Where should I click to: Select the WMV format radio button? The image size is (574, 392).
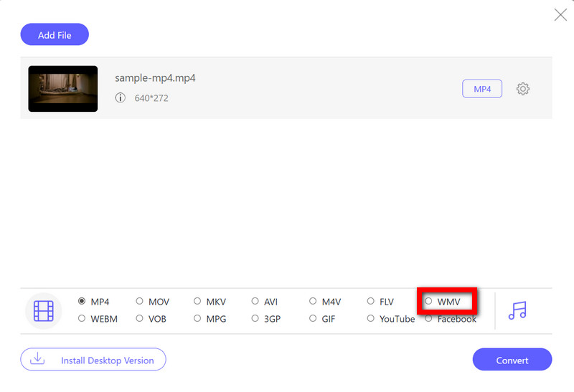click(429, 302)
